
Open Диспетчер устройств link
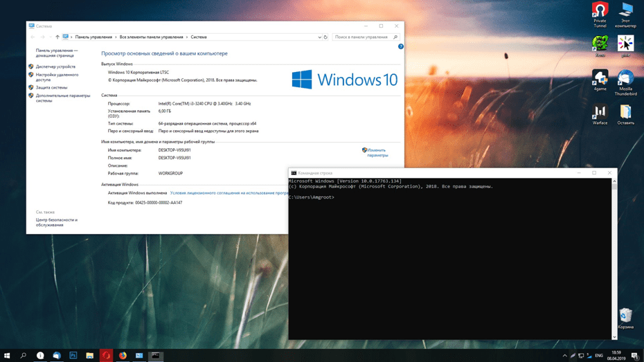55,67
